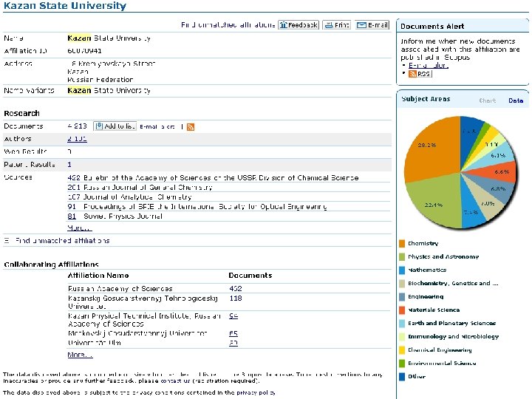Image resolution: width=532 pixels, height=399 pixels.
Task: Click Chemical Engineering legend swatch
Action: pos(402,349)
